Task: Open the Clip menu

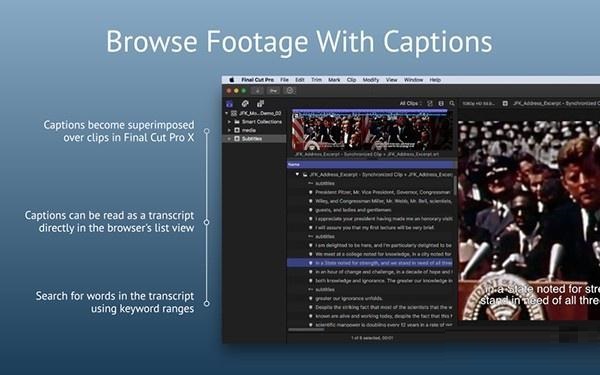Action: pos(351,80)
